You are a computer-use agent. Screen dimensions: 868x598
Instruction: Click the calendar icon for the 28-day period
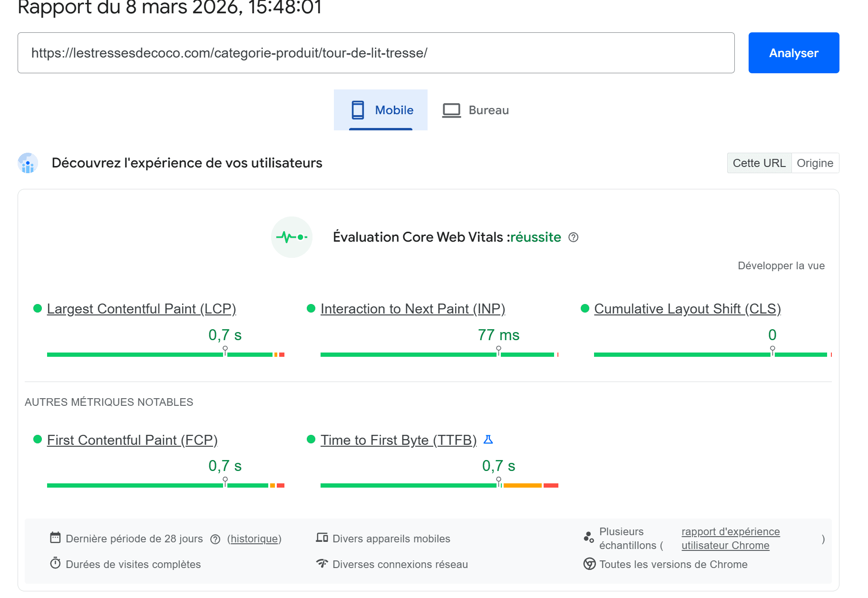(x=56, y=538)
